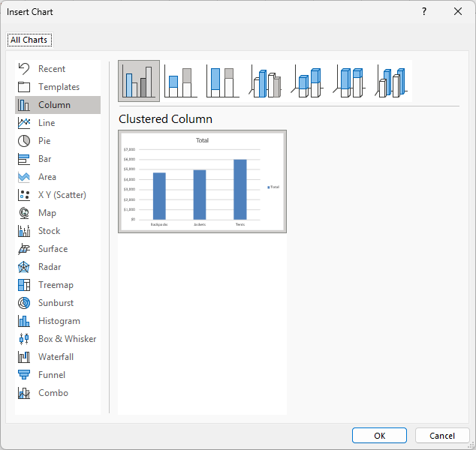
Task: Pick the 3-D Clustered Column subtype icon
Action: [265, 81]
